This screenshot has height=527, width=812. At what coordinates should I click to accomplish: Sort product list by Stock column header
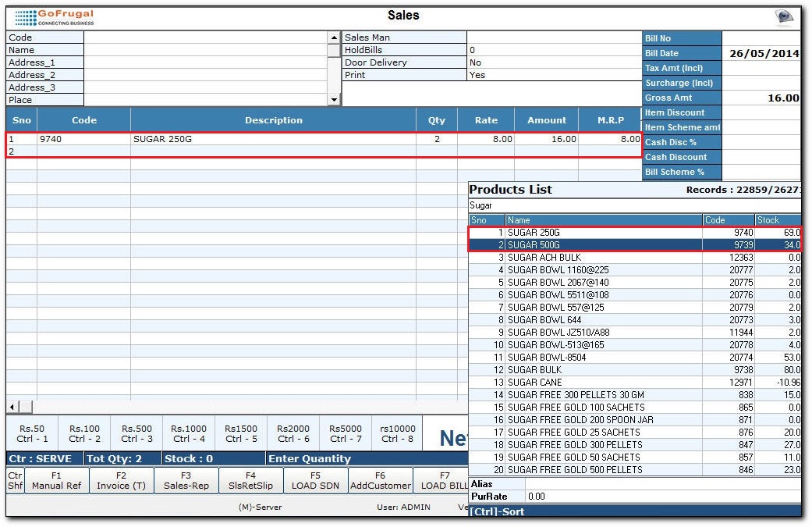pos(777,220)
